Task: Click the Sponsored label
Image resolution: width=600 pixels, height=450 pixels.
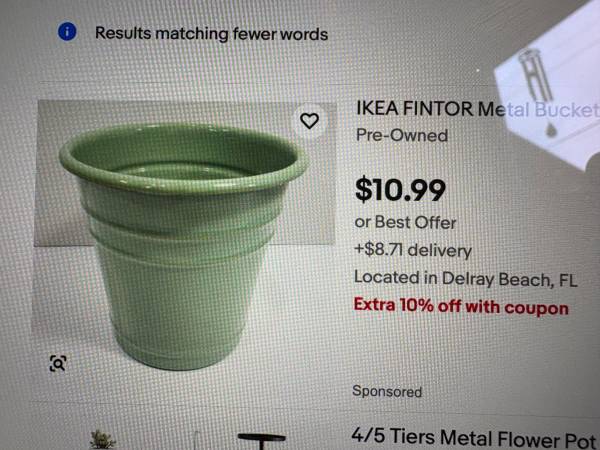Action: click(x=387, y=391)
